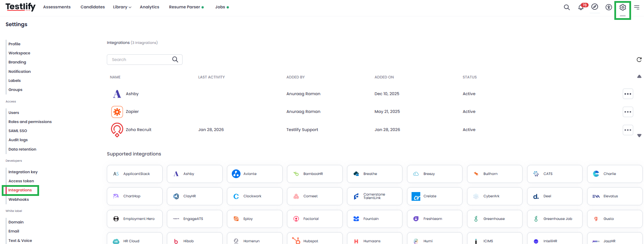Open Audit logs in sidebar
Viewport: 644px width, 244px height.
pyautogui.click(x=18, y=140)
